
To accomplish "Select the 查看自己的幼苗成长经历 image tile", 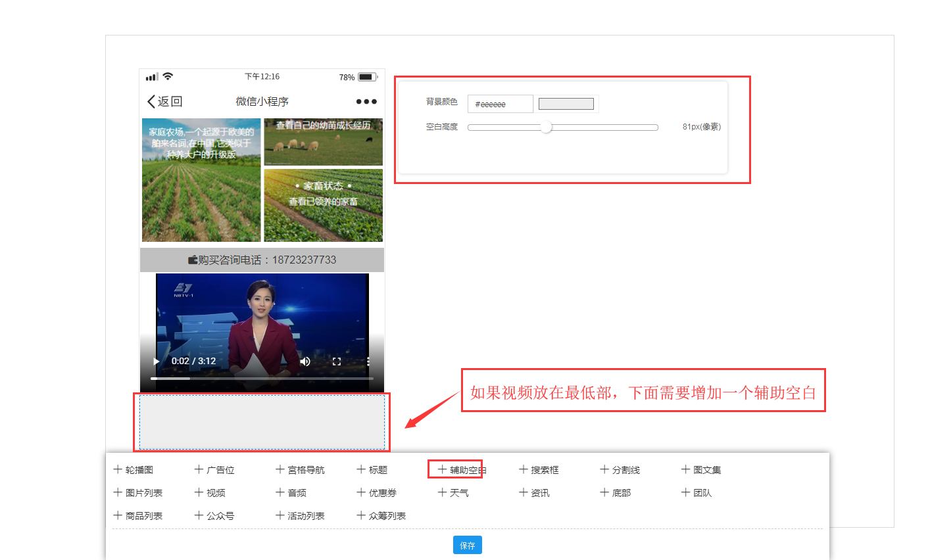I will pos(323,142).
